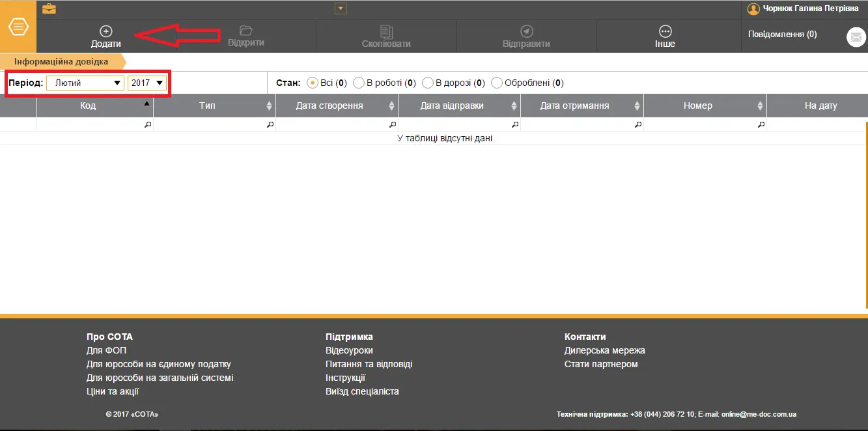
Task: Expand the small top center dropdown arrow
Action: (x=340, y=8)
